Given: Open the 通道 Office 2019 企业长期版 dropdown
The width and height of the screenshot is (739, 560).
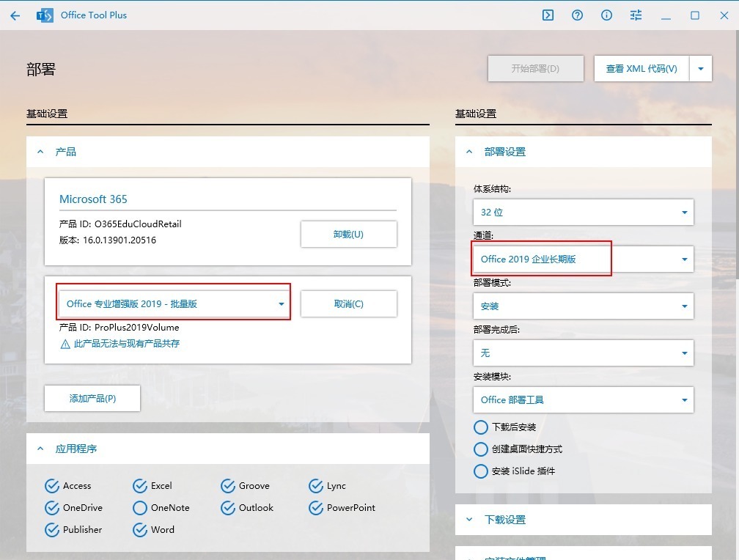Looking at the screenshot, I should tap(584, 259).
